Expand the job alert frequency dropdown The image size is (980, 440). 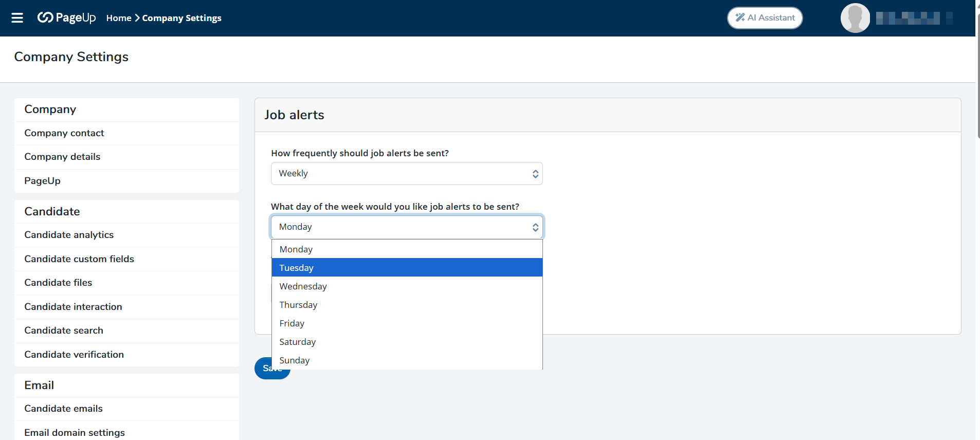tap(406, 174)
